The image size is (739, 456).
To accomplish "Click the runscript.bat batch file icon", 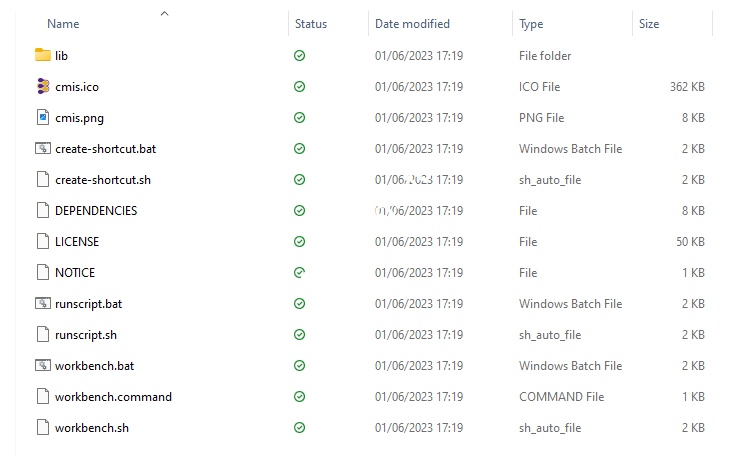I will tap(42, 303).
